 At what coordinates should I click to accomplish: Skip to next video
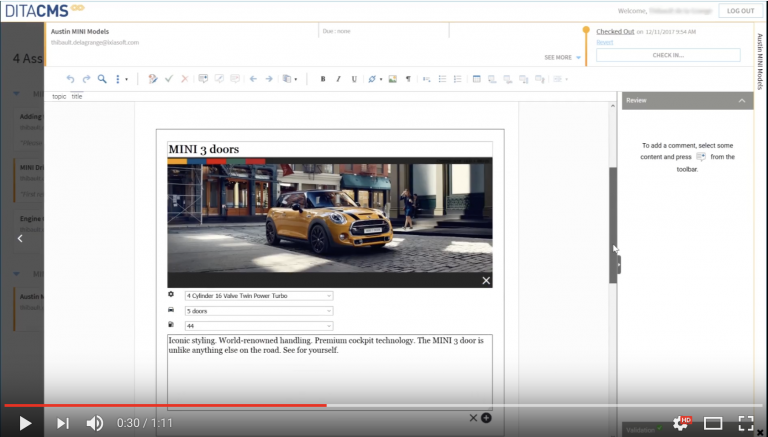click(63, 423)
